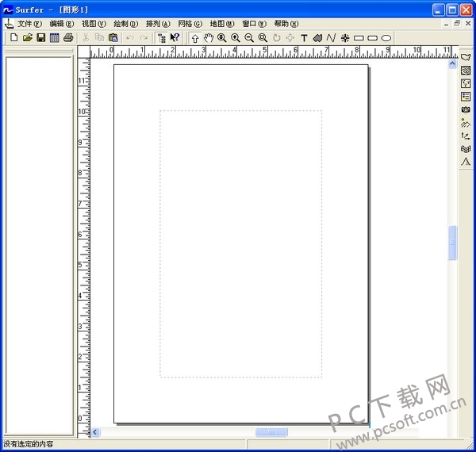476x452 pixels.
Task: Maximize the Surfer application window
Action: tap(452, 10)
